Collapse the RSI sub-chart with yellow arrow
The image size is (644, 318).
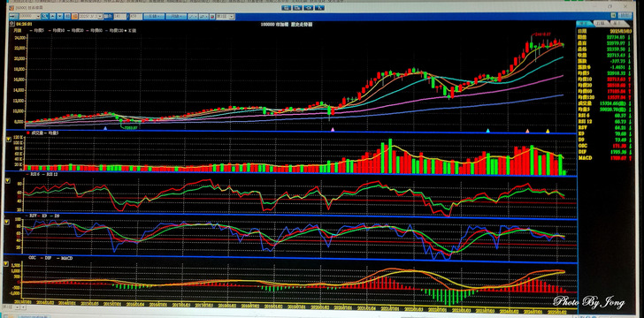tap(7, 180)
